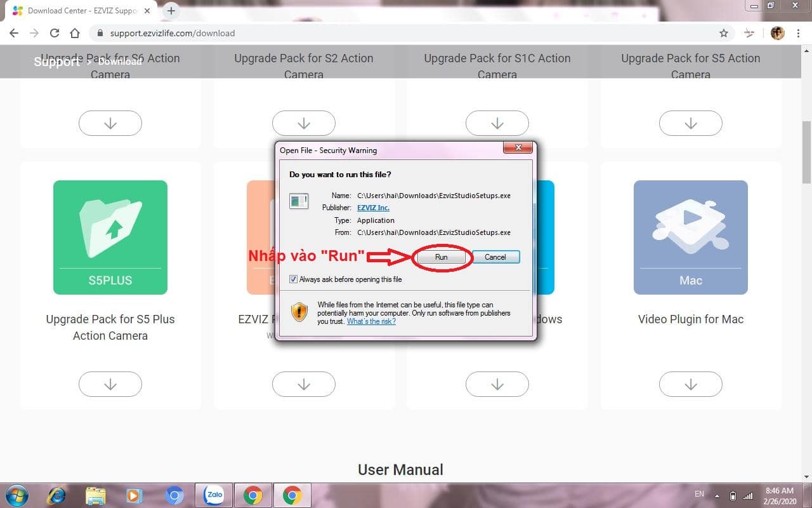Open the EZVIZ Inc. publisher link
This screenshot has height=508, width=812.
373,208
